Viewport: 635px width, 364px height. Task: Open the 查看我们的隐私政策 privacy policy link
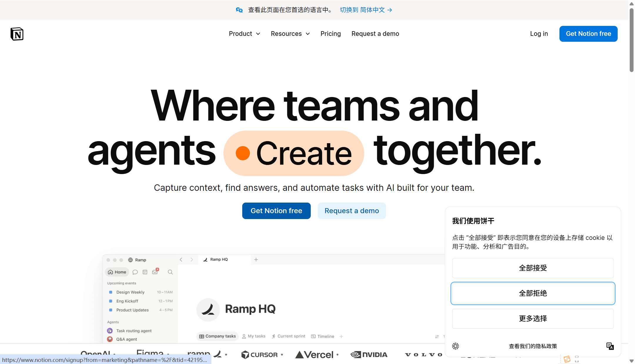coord(533,346)
